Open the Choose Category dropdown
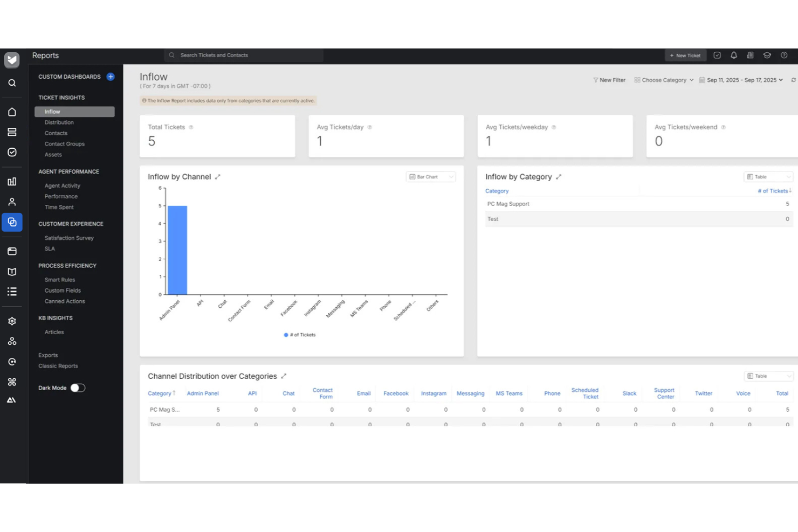The image size is (798, 532). [663, 80]
